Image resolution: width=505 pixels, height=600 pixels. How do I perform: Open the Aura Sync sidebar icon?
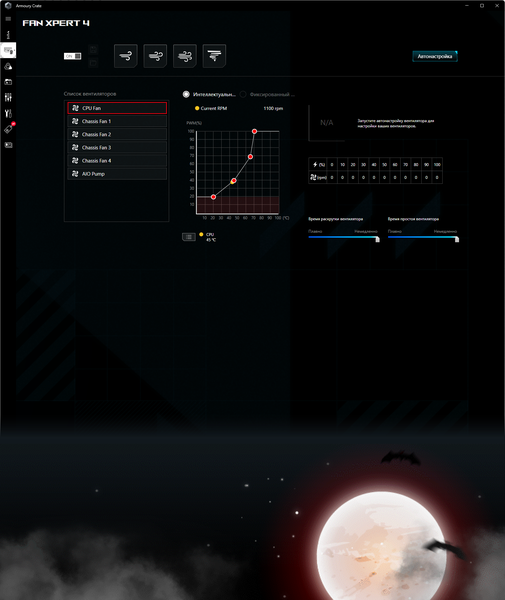coord(8,66)
